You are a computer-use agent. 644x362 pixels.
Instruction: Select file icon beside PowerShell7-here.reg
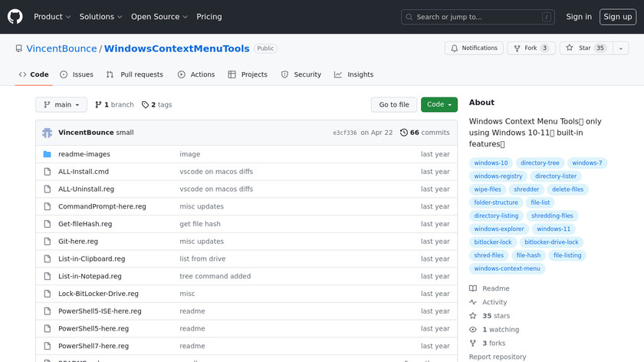[48, 346]
